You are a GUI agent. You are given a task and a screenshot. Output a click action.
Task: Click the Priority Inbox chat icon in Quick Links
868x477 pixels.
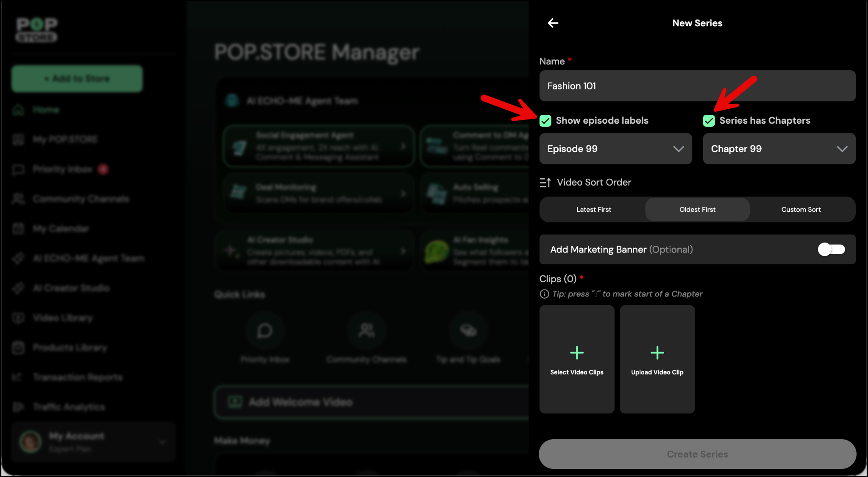[x=264, y=330]
